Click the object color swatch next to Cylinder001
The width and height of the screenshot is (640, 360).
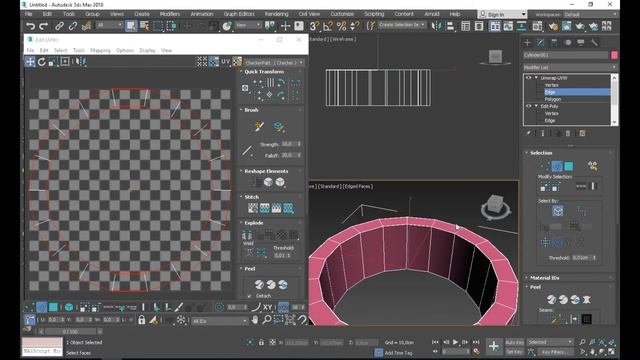(614, 55)
